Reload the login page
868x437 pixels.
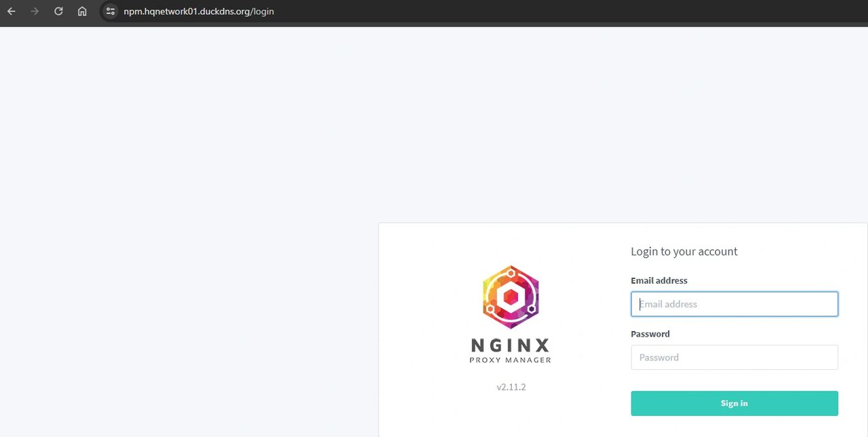tap(58, 12)
